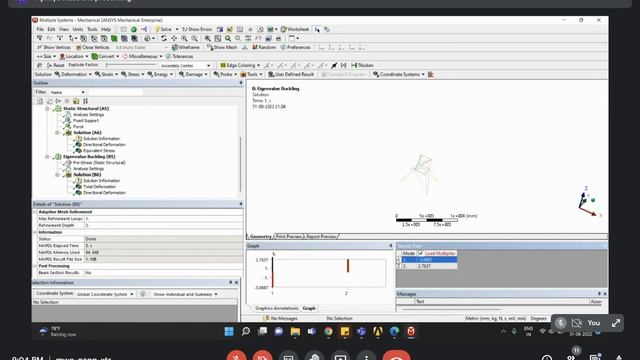
Task: Select Equivalent Stress result
Action: (x=99, y=151)
